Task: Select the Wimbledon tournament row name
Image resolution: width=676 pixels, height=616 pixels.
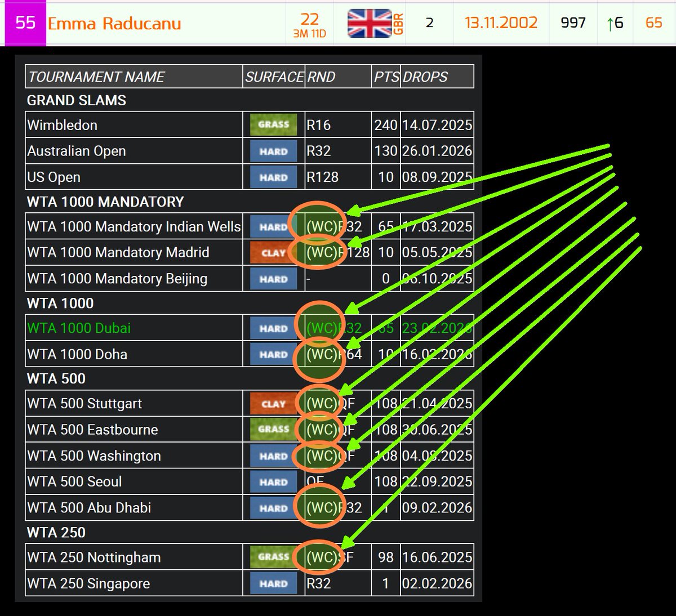Action: 62,125
